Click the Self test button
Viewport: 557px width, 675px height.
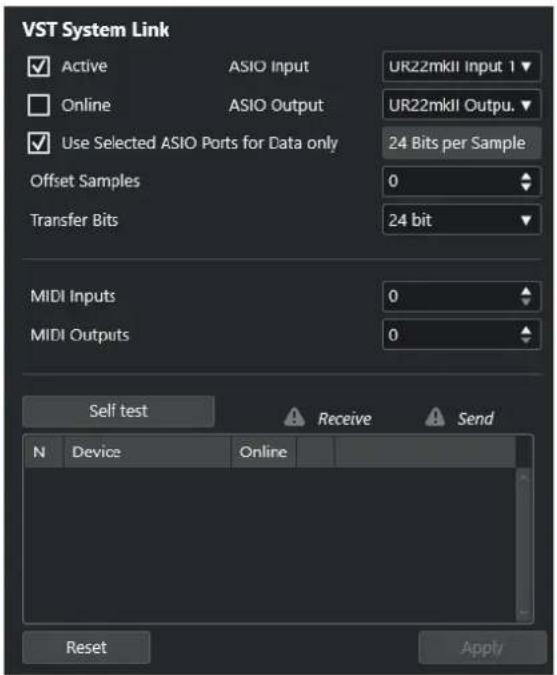click(118, 412)
